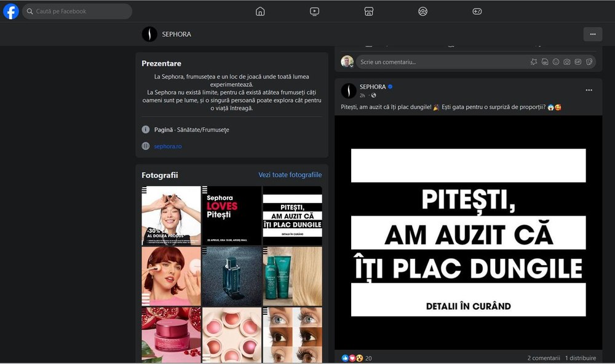Open the Video (Watch) tab icon
Screen dimensions: 615x364
point(314,11)
